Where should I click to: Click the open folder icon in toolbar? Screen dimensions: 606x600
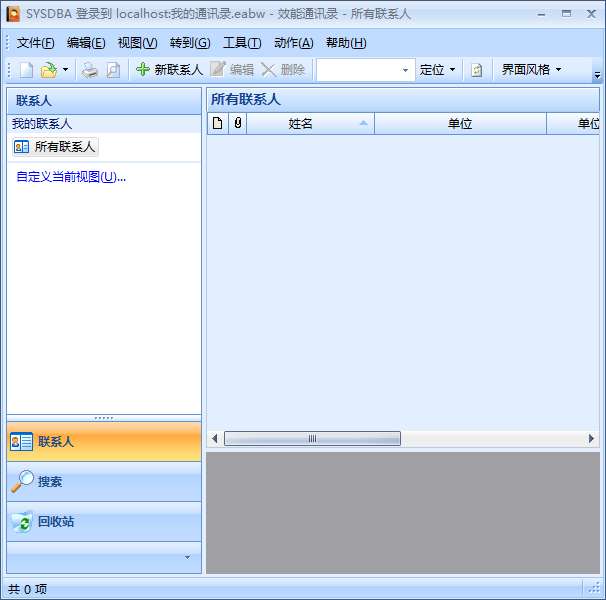[x=49, y=70]
